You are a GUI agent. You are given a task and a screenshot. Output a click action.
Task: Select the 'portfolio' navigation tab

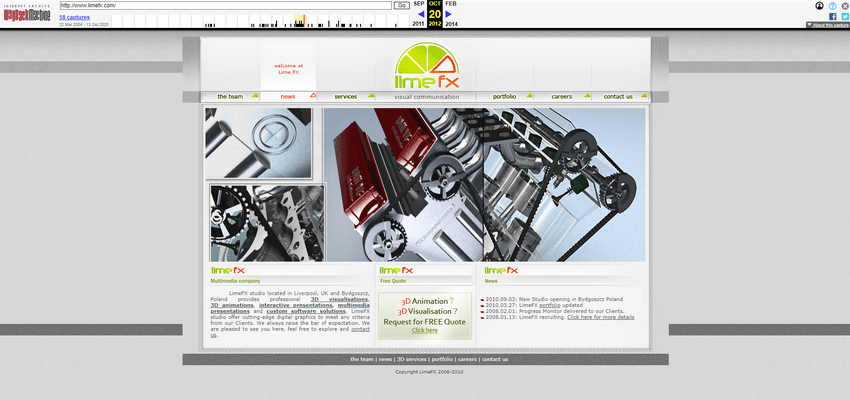pyautogui.click(x=505, y=97)
